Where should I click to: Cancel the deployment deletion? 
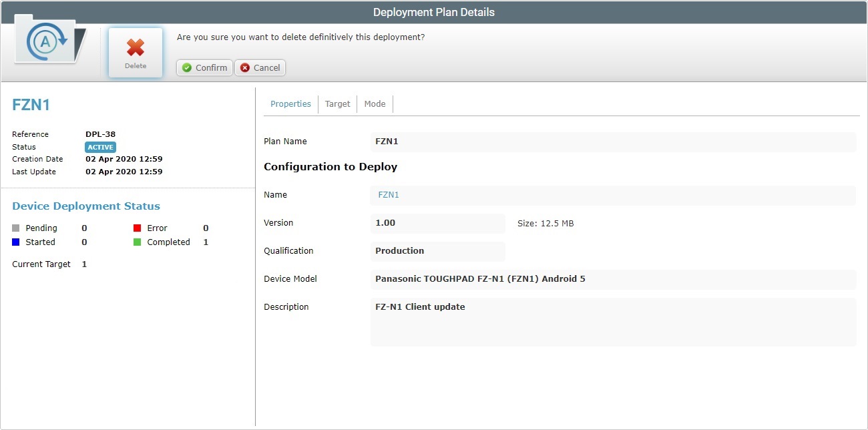[260, 67]
